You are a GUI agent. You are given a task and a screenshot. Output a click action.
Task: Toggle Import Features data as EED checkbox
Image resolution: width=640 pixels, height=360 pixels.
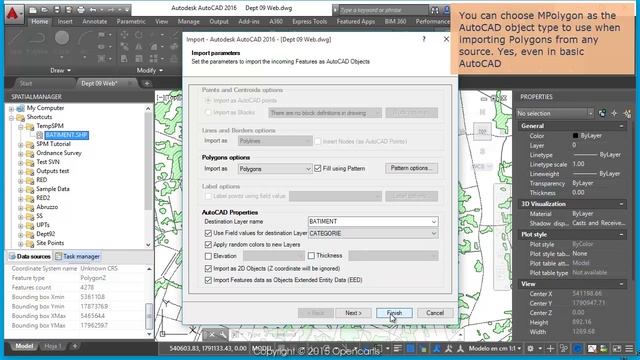pos(208,280)
